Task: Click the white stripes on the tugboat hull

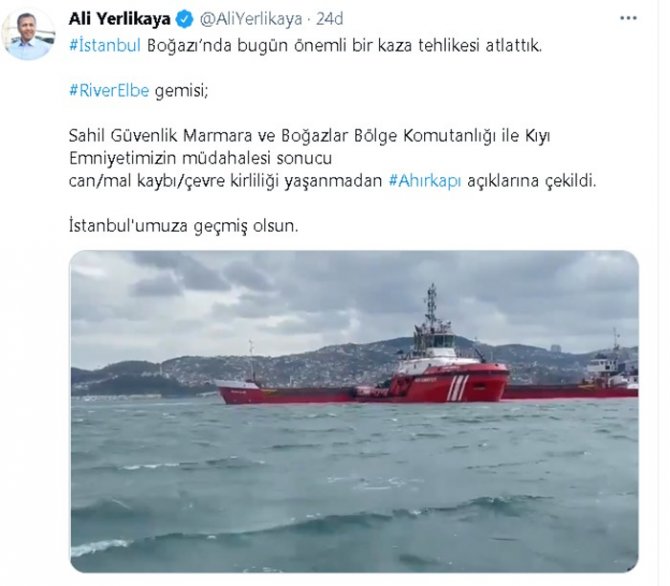Action: [458, 388]
